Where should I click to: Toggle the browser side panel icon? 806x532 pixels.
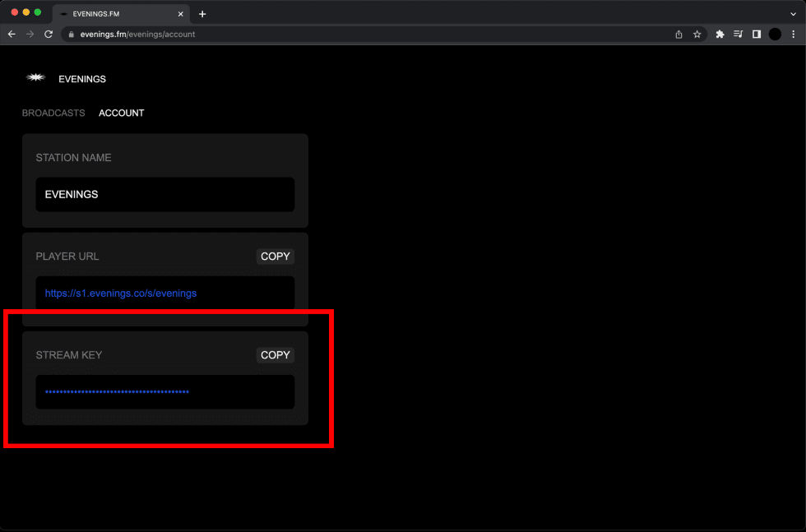pyautogui.click(x=757, y=35)
